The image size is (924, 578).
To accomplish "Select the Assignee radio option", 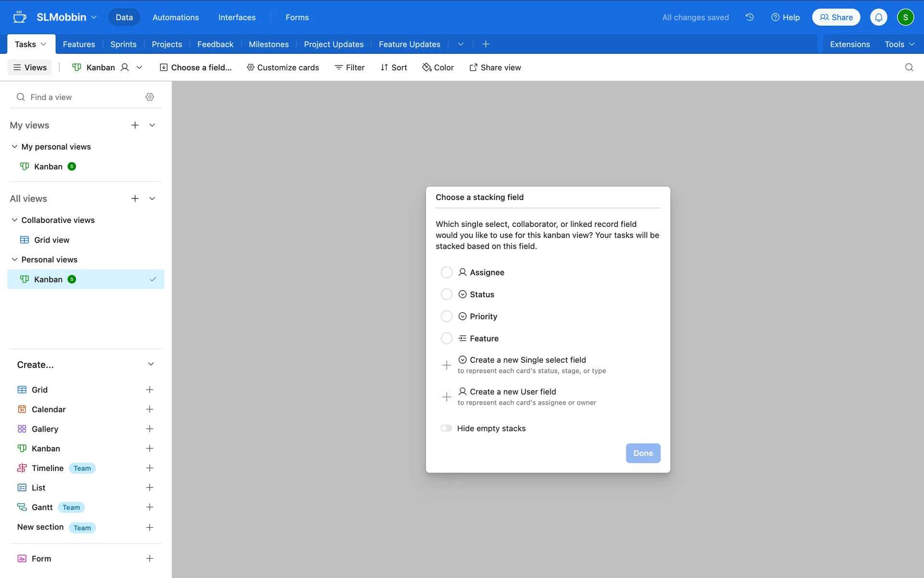I will pos(447,272).
